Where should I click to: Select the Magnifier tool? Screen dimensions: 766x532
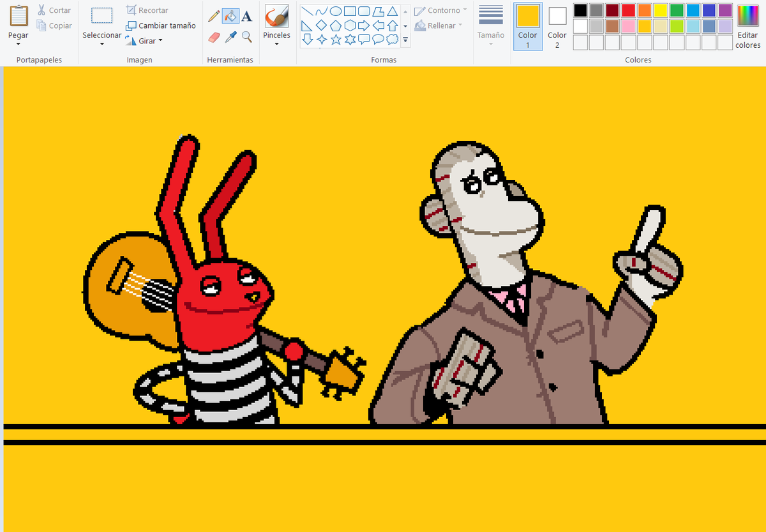point(246,37)
